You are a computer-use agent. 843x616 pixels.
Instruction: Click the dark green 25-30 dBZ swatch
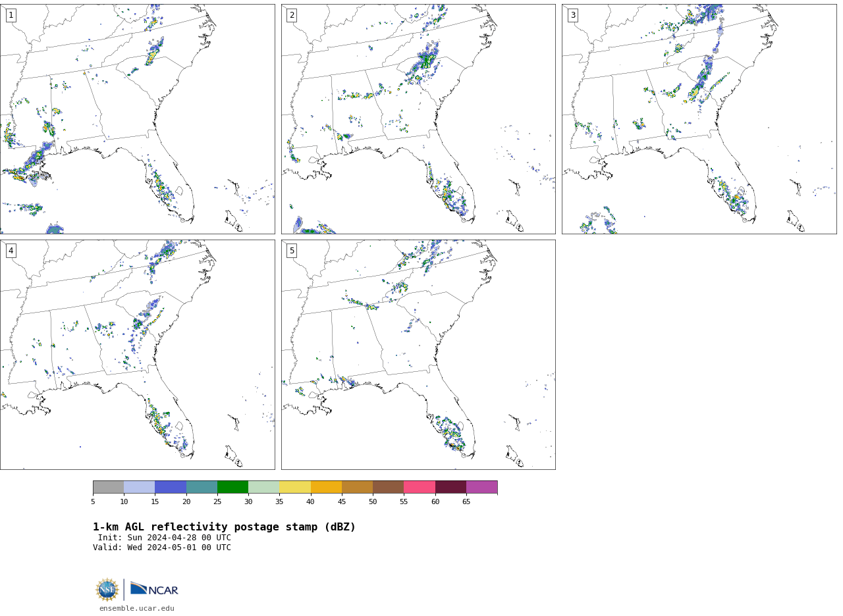[x=232, y=487]
